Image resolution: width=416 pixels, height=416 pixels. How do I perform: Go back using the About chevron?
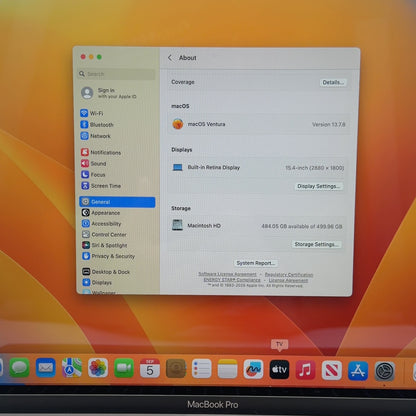point(170,58)
